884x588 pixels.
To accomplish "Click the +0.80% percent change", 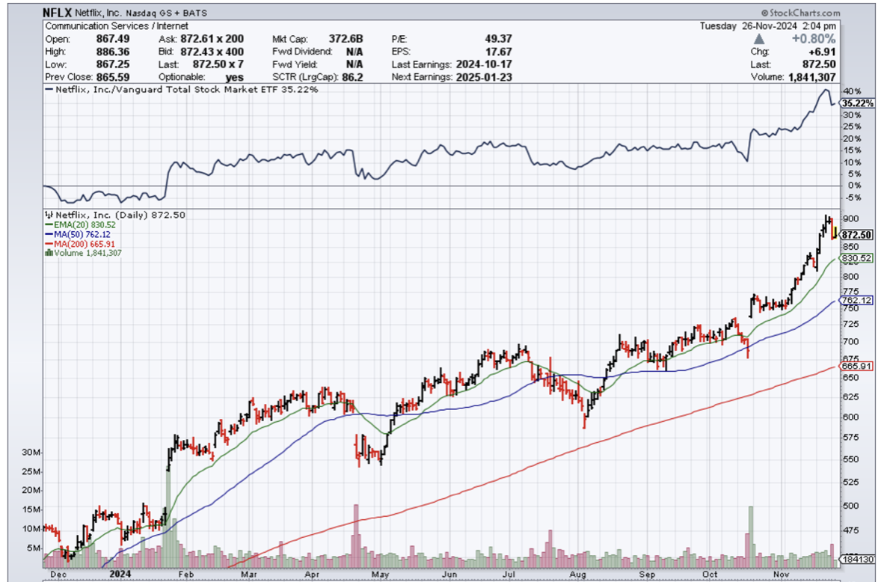I will point(814,39).
